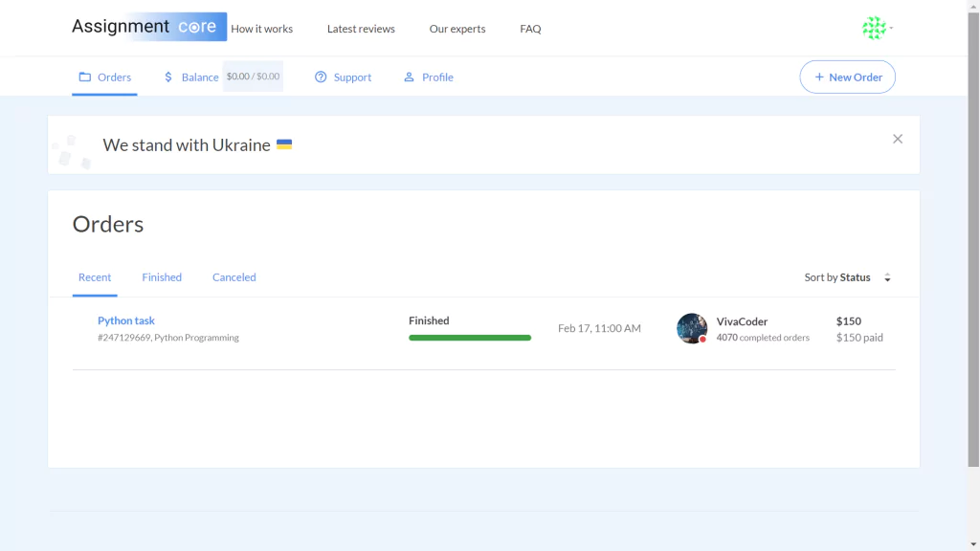Viewport: 980px width, 551px height.
Task: Open How it works page
Action: [262, 29]
